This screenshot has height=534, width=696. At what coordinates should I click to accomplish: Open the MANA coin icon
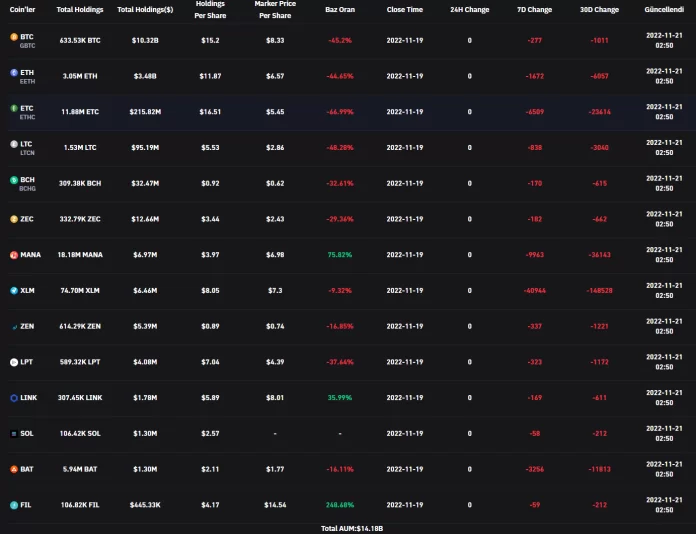[13, 255]
